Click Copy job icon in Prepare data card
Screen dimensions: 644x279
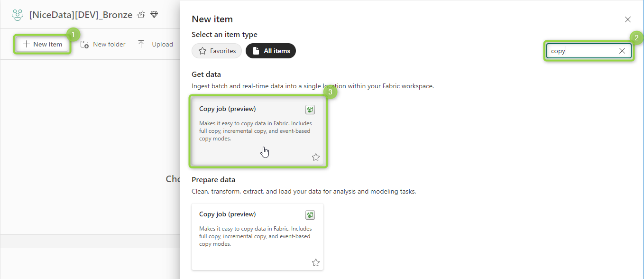coord(310,215)
